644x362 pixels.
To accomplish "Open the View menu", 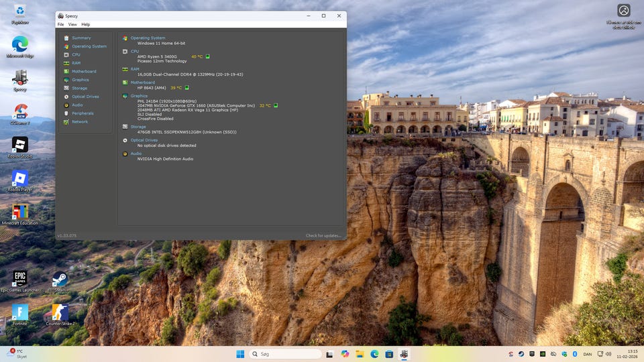I will click(x=72, y=24).
